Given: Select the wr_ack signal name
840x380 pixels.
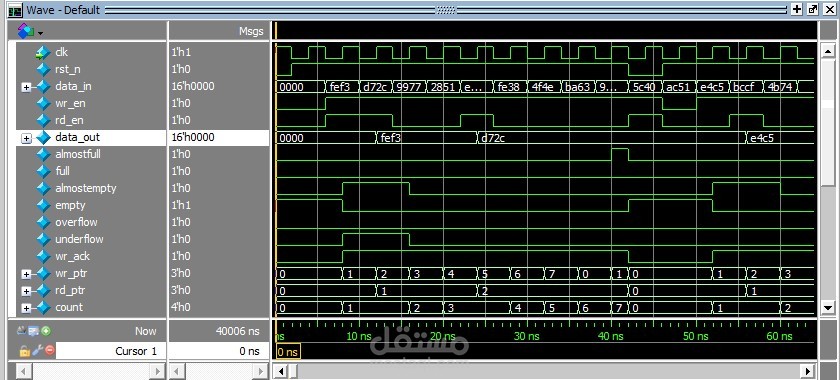Looking at the screenshot, I should point(72,257).
